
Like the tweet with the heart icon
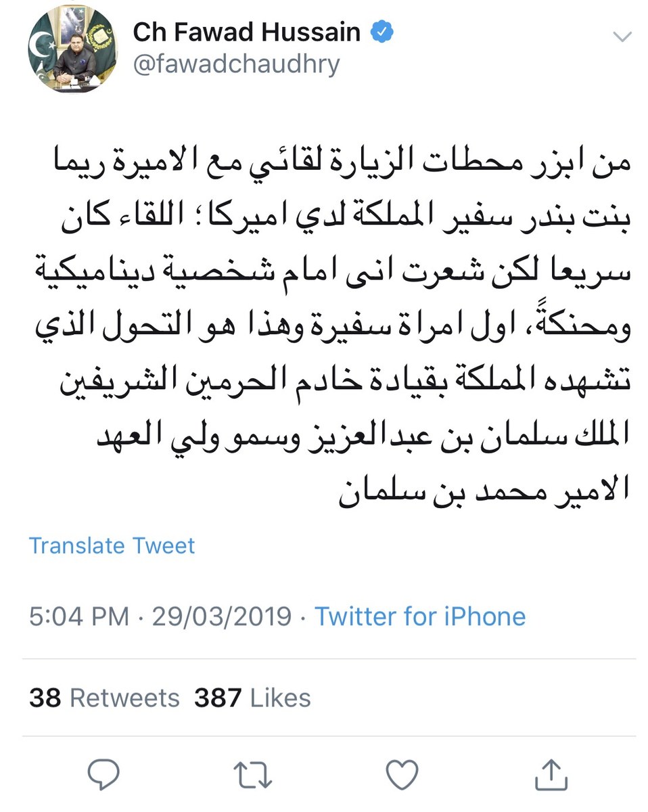[402, 773]
